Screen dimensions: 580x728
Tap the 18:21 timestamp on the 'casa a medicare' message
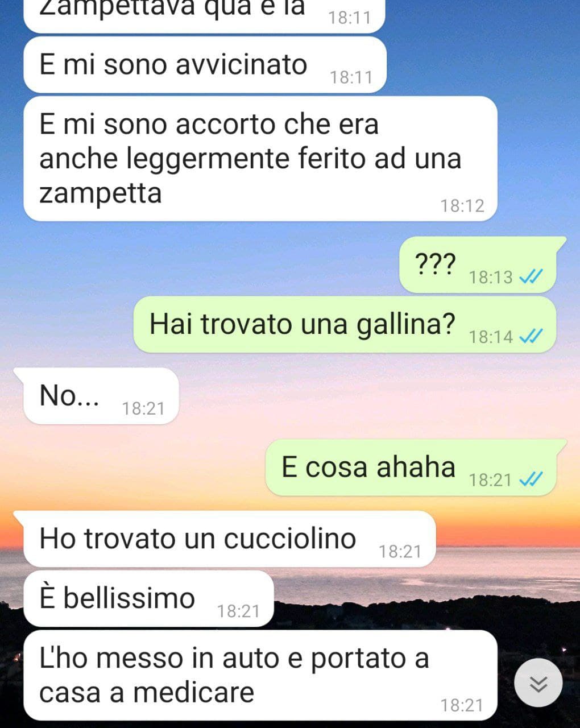point(462,705)
